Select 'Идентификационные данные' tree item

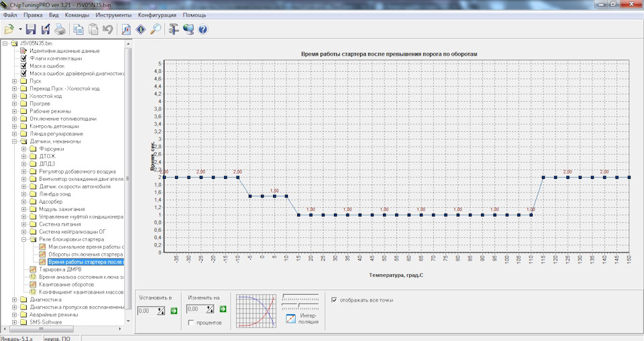(64, 51)
